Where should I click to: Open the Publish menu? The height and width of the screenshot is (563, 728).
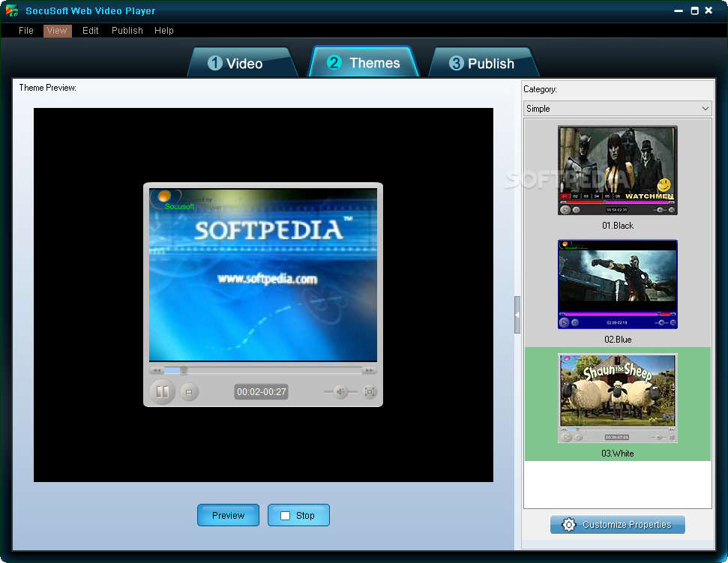[x=127, y=31]
